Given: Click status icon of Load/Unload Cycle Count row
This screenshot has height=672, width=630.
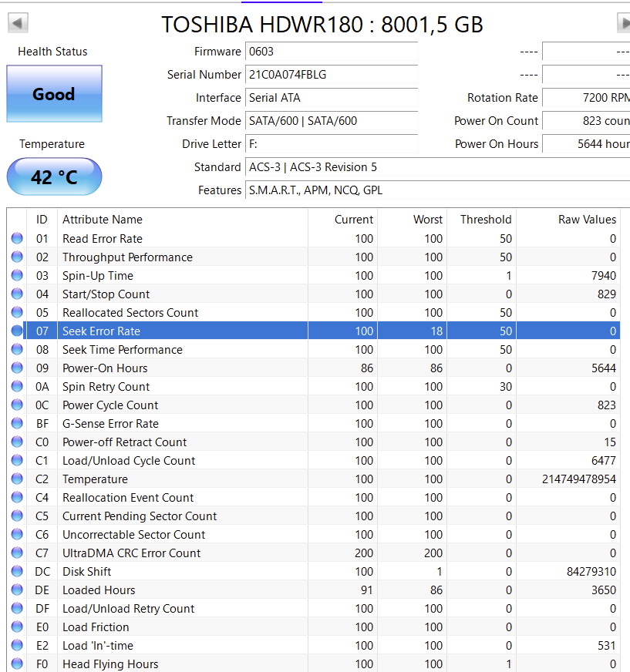Looking at the screenshot, I should pyautogui.click(x=17, y=460).
